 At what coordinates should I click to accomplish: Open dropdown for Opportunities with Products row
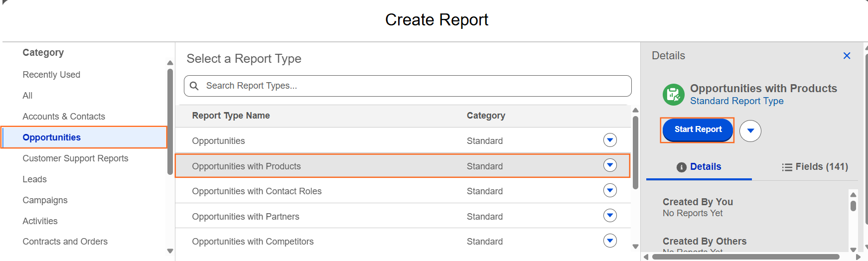[610, 165]
